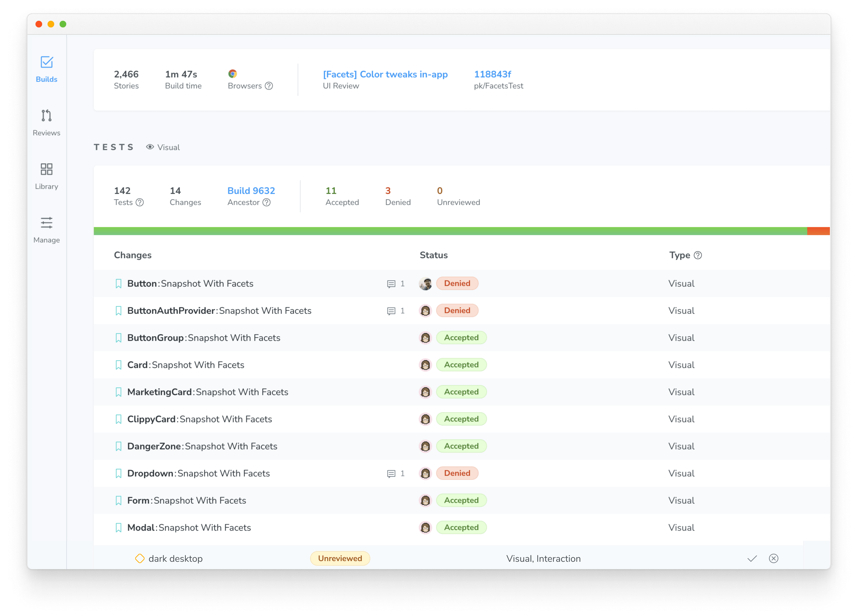
Task: Toggle Denied status on the Dropdown row
Action: click(457, 473)
